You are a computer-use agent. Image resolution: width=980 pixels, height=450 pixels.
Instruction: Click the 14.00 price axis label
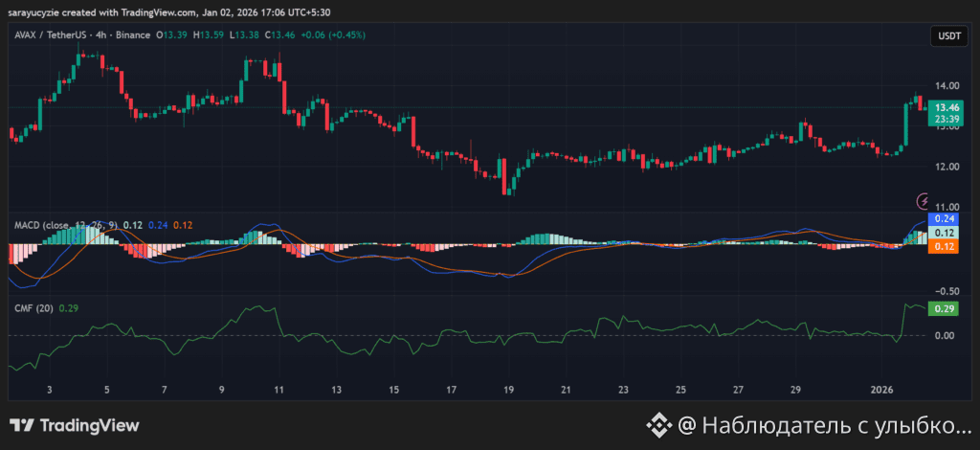point(947,85)
